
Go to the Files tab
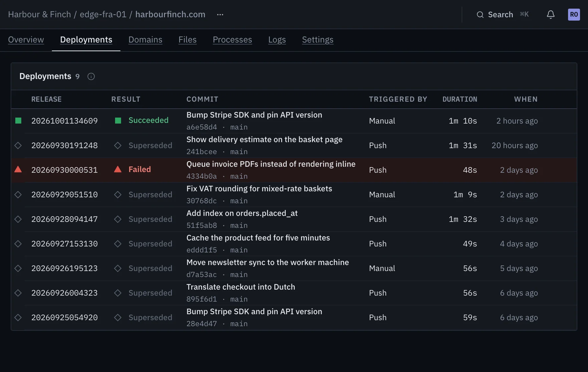(188, 40)
